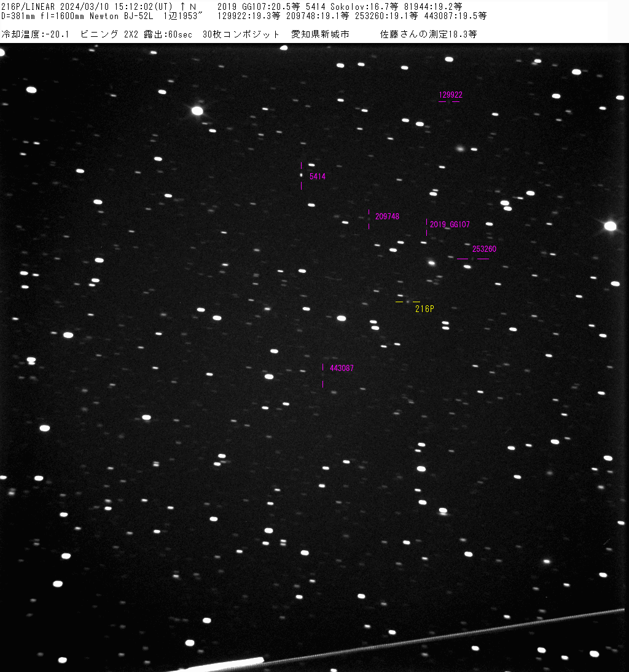Screen dimensions: 629x672
Task: Click the magenta 129922 asteroid label
Action: tap(450, 95)
